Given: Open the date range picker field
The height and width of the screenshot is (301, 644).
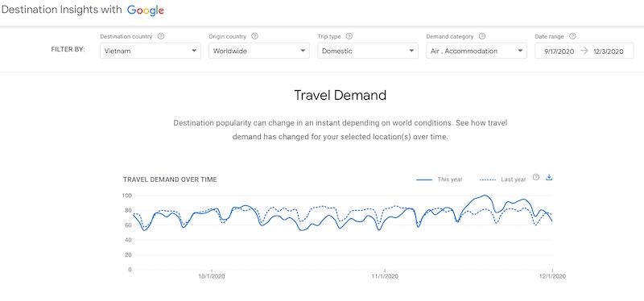Looking at the screenshot, I should coord(584,51).
